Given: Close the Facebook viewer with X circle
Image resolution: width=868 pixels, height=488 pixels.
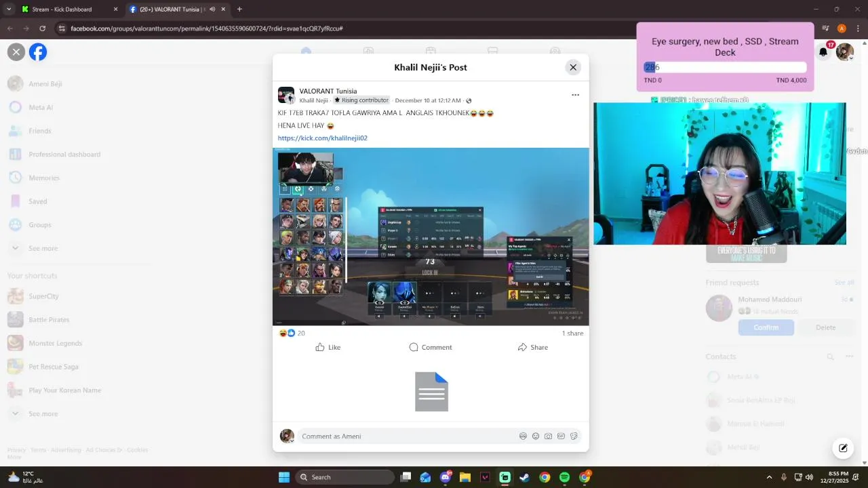Looking at the screenshot, I should 16,52.
